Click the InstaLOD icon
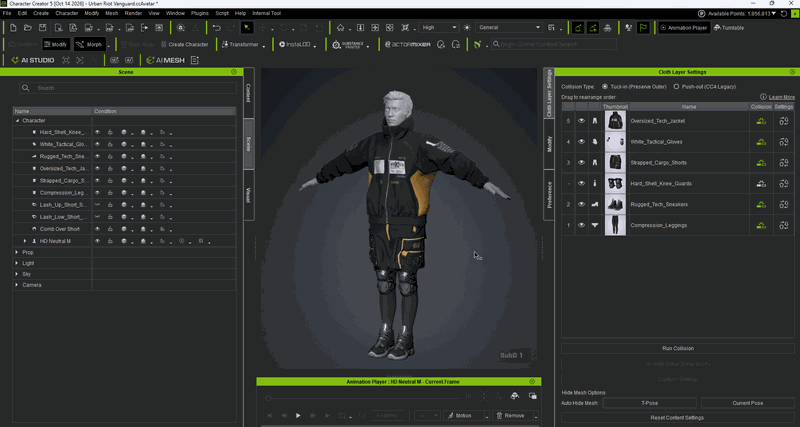The width and height of the screenshot is (800, 427). [x=294, y=44]
